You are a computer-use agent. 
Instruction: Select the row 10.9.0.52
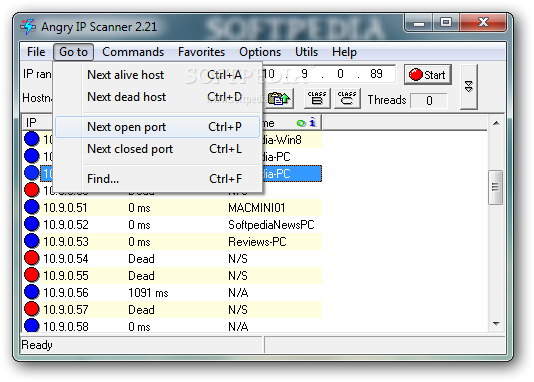[173, 225]
